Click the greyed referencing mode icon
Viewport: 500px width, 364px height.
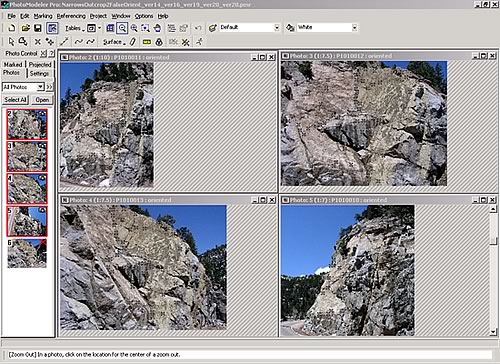pos(173,42)
